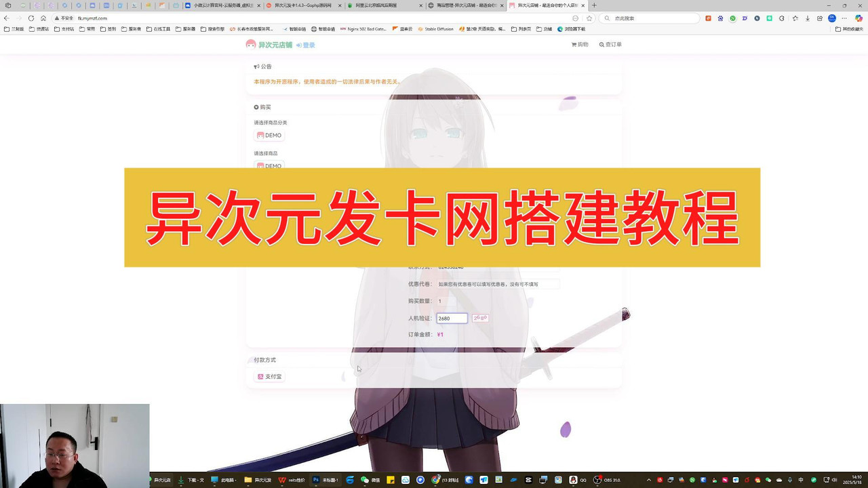Click the bookmark star icon in address bar
This screenshot has width=868, height=488.
589,18
